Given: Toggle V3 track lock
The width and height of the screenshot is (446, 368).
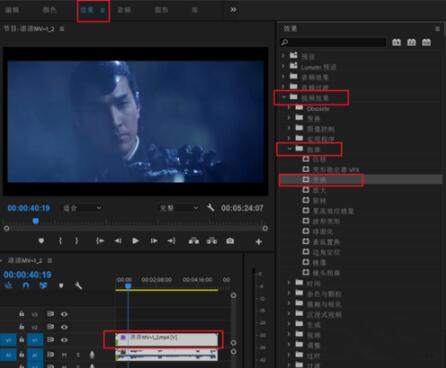Looking at the screenshot, I should tap(22, 314).
